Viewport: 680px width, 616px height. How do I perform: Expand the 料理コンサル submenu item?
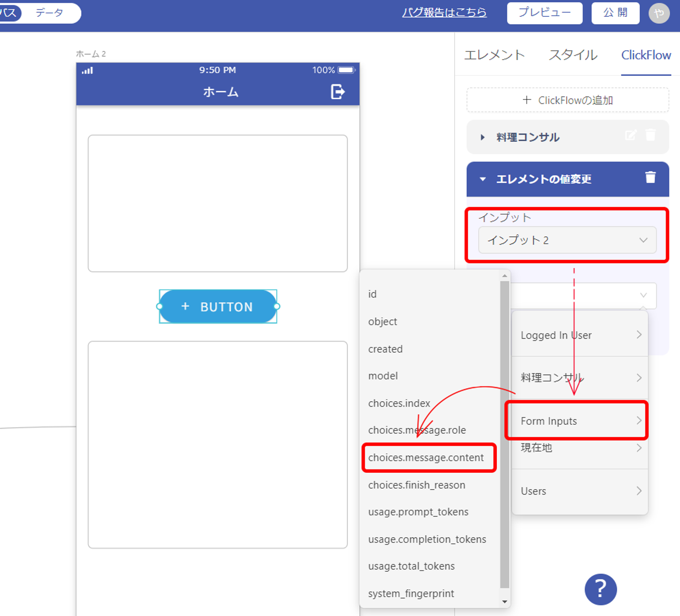[580, 378]
